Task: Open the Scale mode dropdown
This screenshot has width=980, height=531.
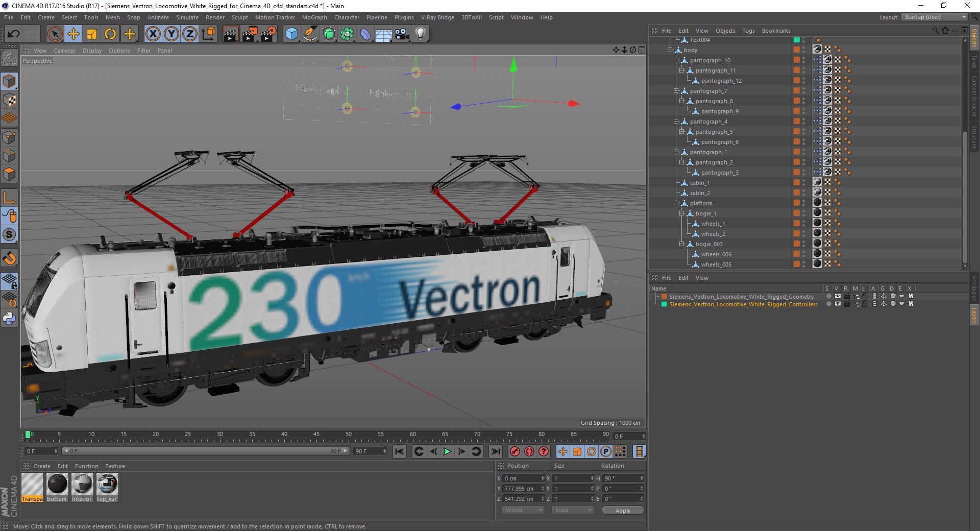Action: (x=573, y=510)
